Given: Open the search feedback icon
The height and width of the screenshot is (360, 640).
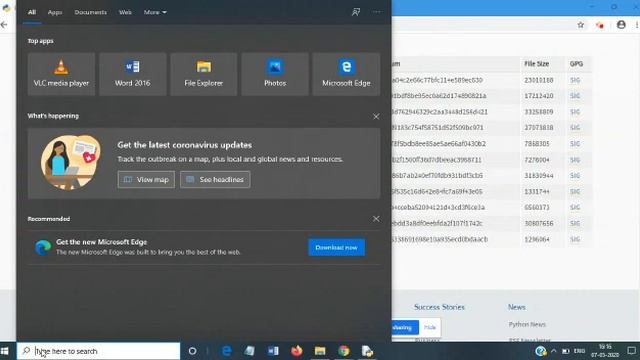Looking at the screenshot, I should (356, 12).
